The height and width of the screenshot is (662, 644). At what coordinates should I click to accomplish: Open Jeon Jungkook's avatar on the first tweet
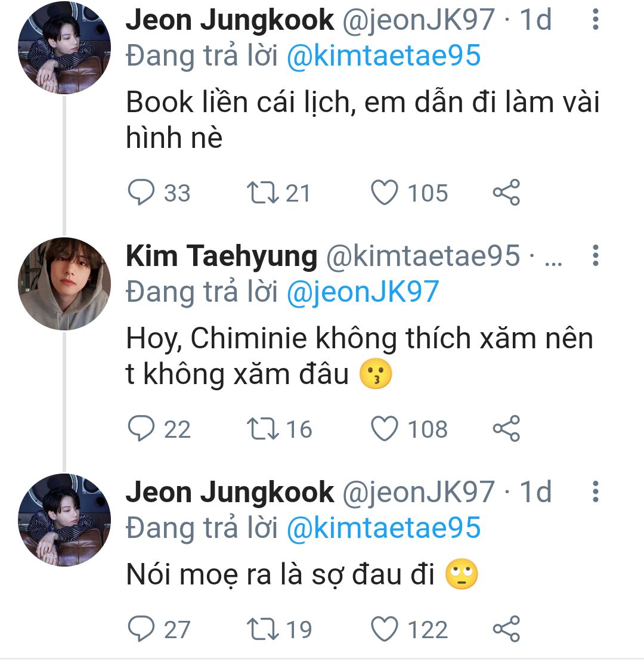point(64,48)
